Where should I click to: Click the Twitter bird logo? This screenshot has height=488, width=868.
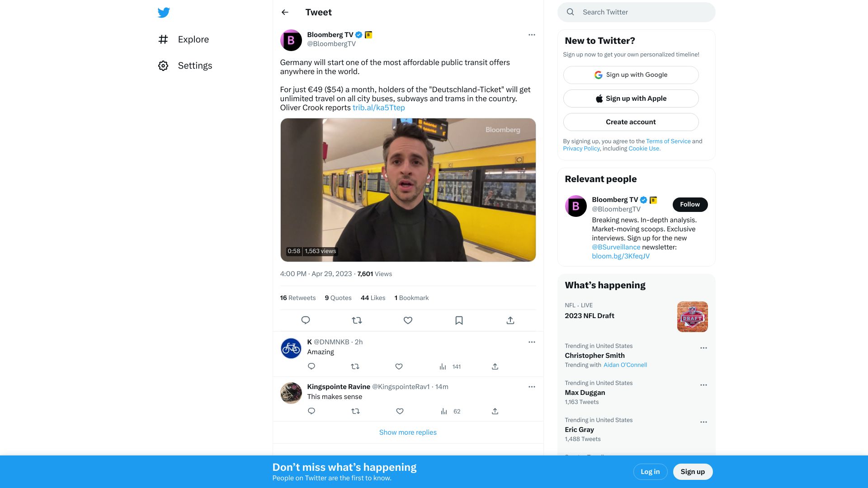coord(164,12)
